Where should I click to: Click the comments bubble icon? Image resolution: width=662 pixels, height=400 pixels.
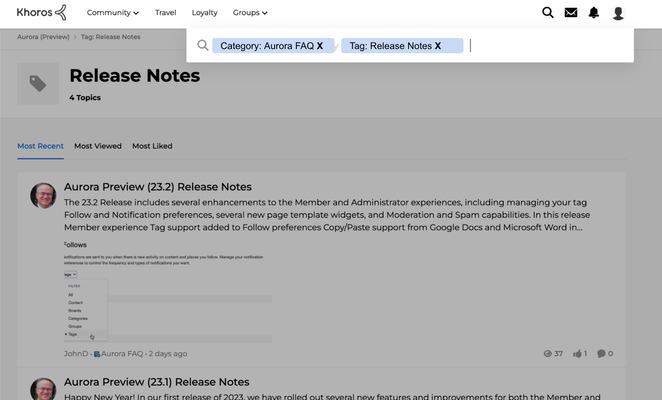tap(601, 354)
